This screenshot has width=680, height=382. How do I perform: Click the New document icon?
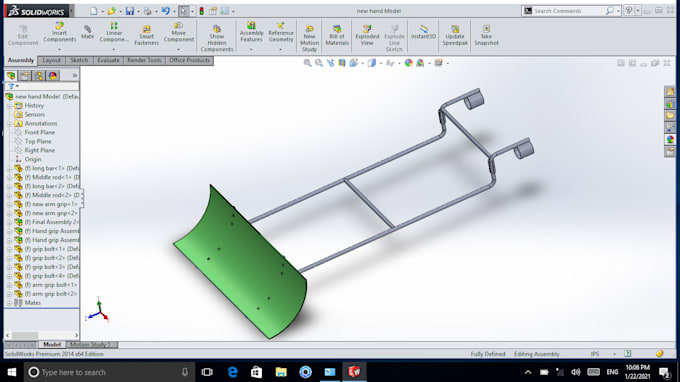[93, 11]
